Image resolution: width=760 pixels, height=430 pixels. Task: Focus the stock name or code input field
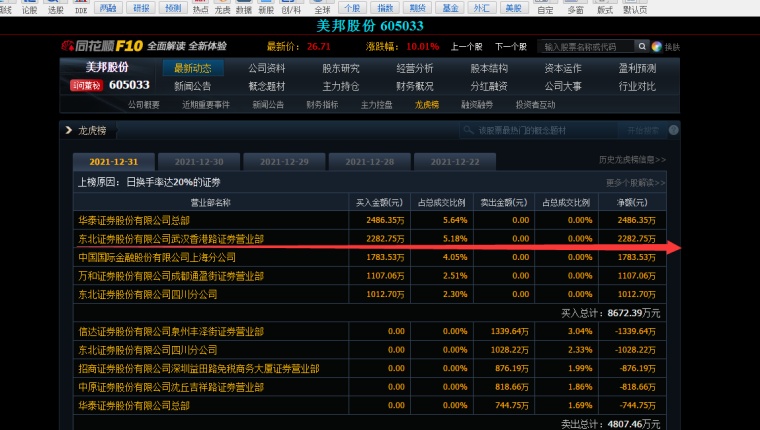point(586,47)
